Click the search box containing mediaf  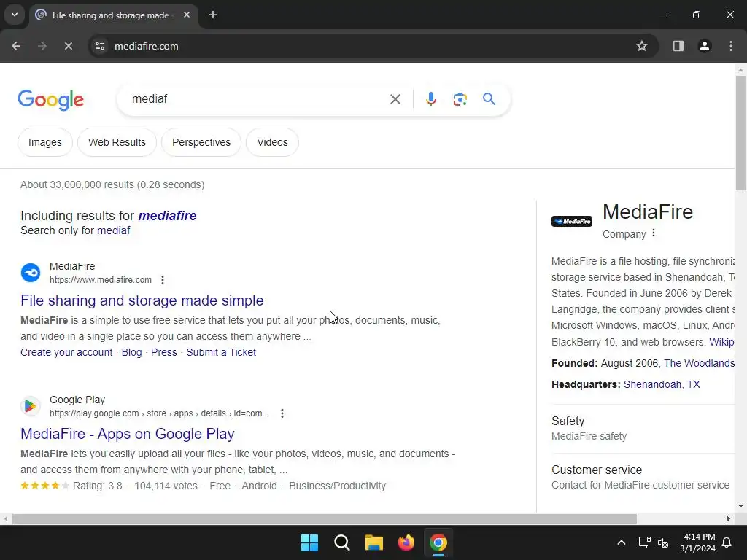tap(258, 99)
